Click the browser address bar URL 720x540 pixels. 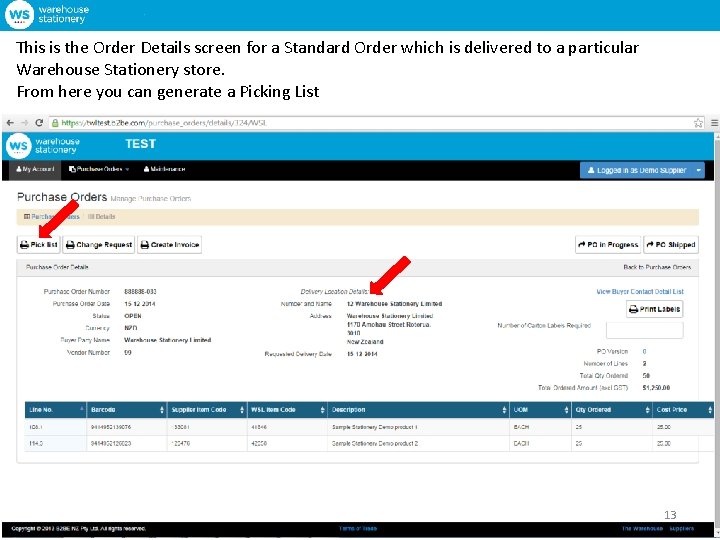coord(164,123)
